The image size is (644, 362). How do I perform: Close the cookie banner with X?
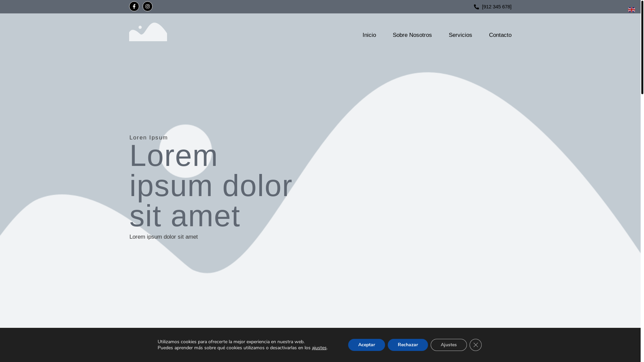pyautogui.click(x=476, y=345)
